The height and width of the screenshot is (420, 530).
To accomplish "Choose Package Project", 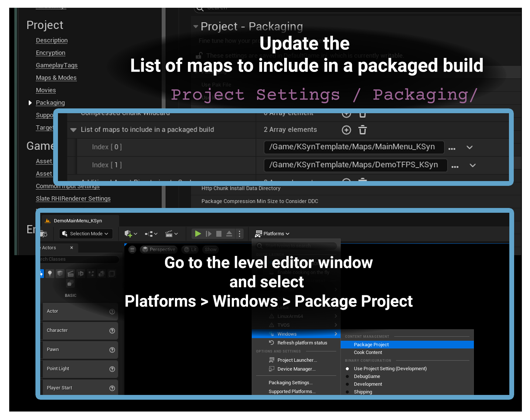I will click(407, 344).
